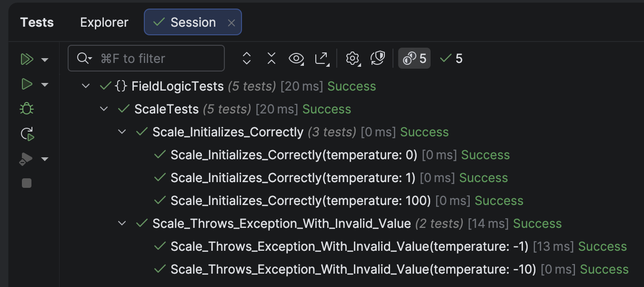Open the test session settings gear
The height and width of the screenshot is (287, 644).
pos(352,58)
